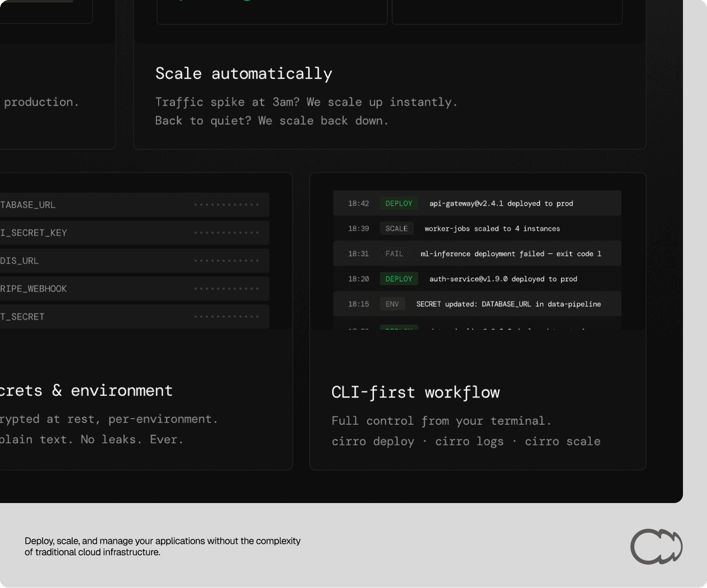Screen dimensions: 707x588
Task: Click the ENV badge in the 18:15 row
Action: click(x=392, y=304)
